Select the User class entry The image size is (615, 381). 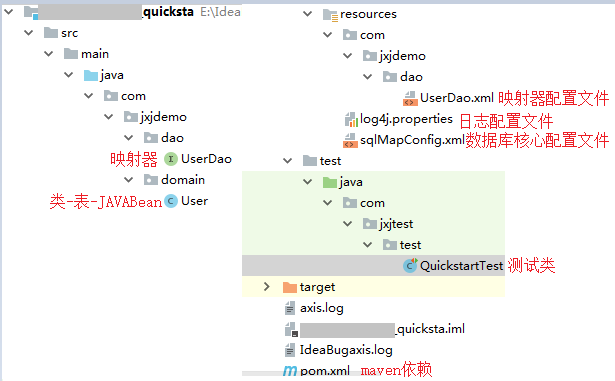(195, 201)
